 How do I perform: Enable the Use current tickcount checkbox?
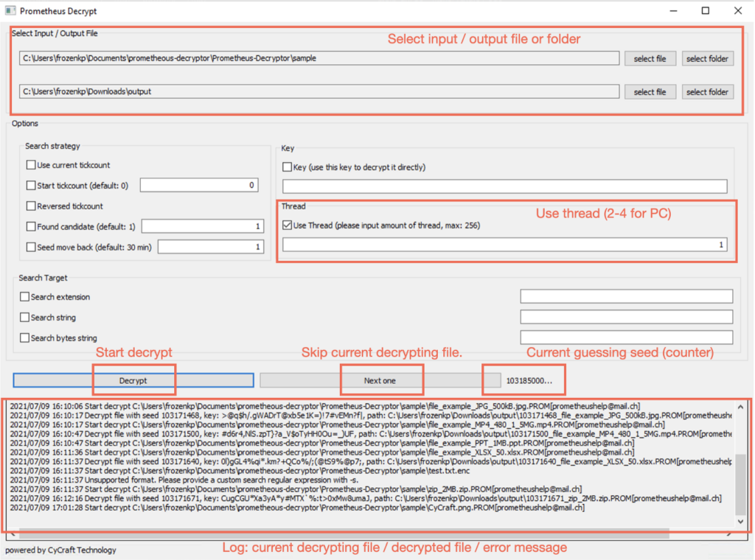[31, 166]
